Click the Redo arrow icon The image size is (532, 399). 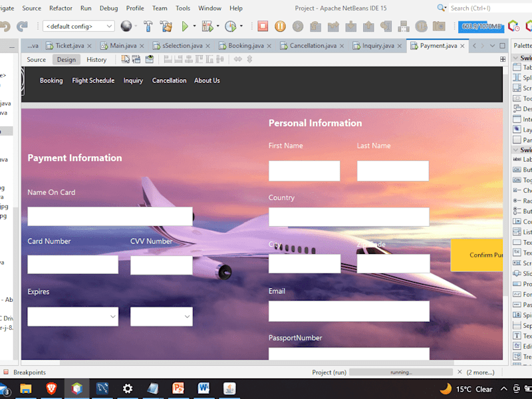coord(23,26)
